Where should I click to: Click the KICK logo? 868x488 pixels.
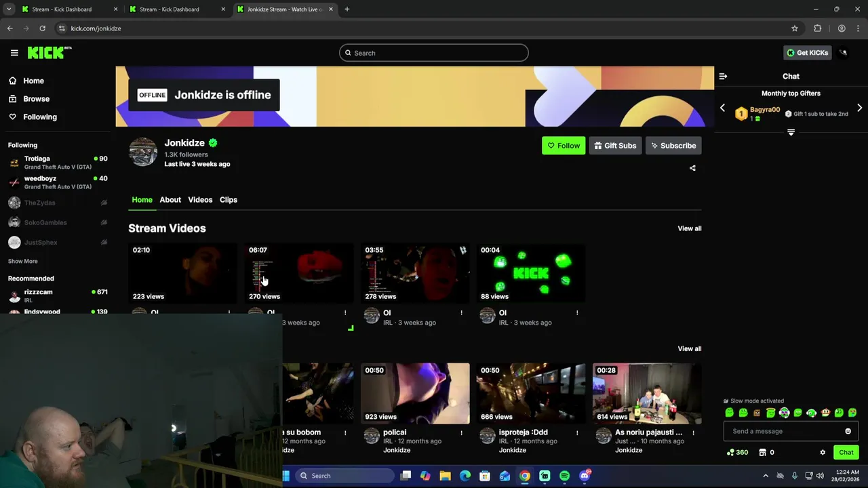point(49,53)
